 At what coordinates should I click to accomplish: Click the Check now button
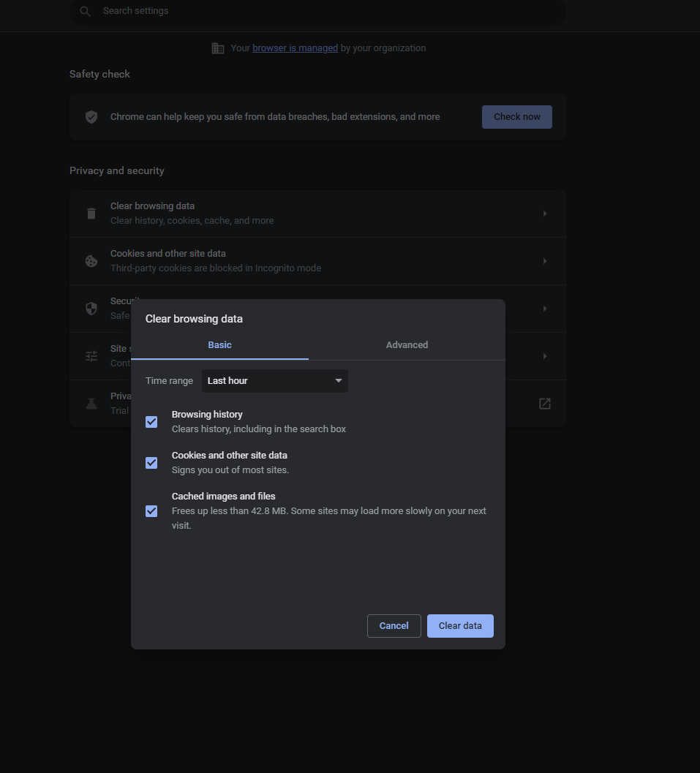coord(516,117)
